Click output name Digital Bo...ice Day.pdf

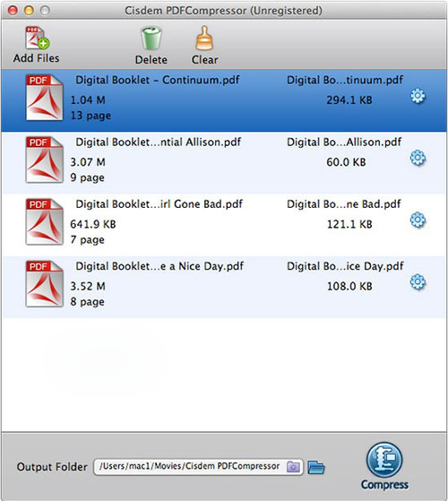pyautogui.click(x=345, y=266)
